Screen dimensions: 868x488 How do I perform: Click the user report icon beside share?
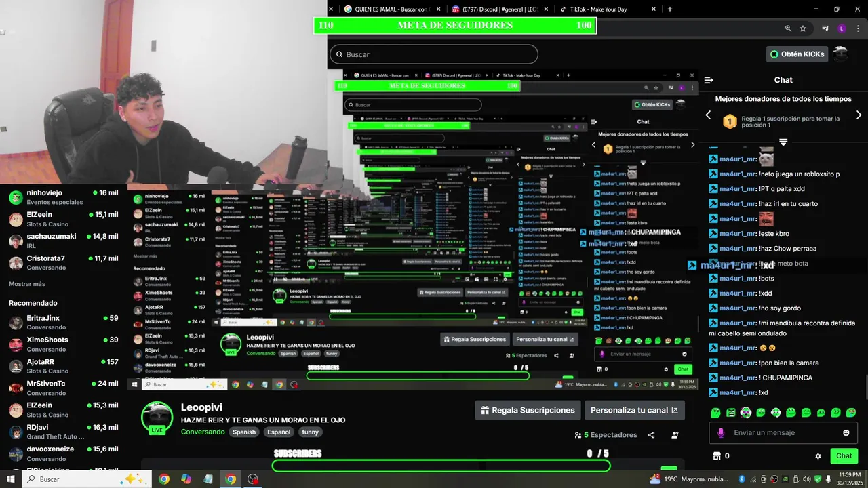[675, 435]
